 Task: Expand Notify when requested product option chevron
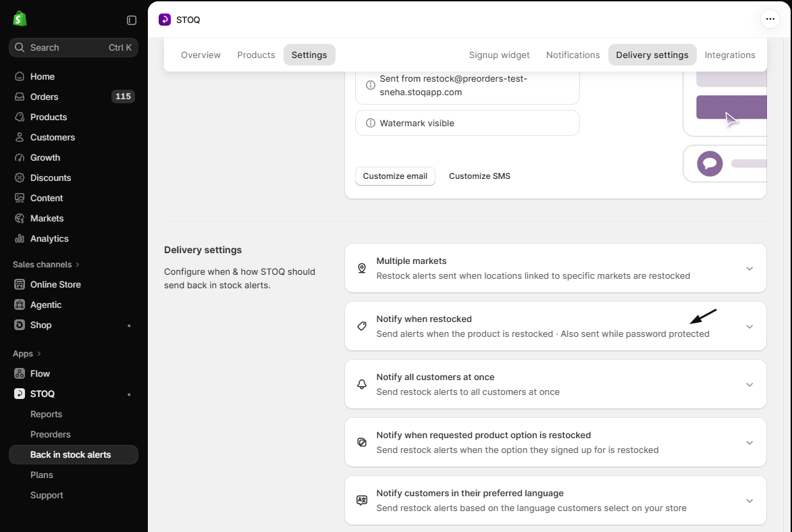(749, 443)
